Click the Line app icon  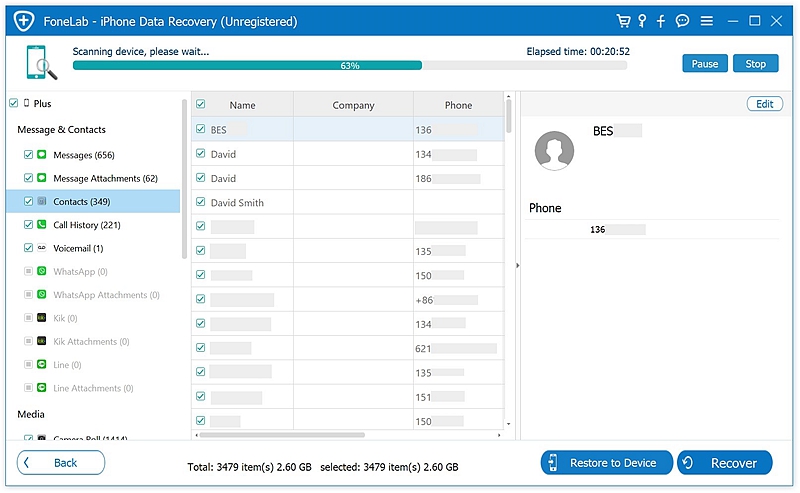(x=42, y=364)
